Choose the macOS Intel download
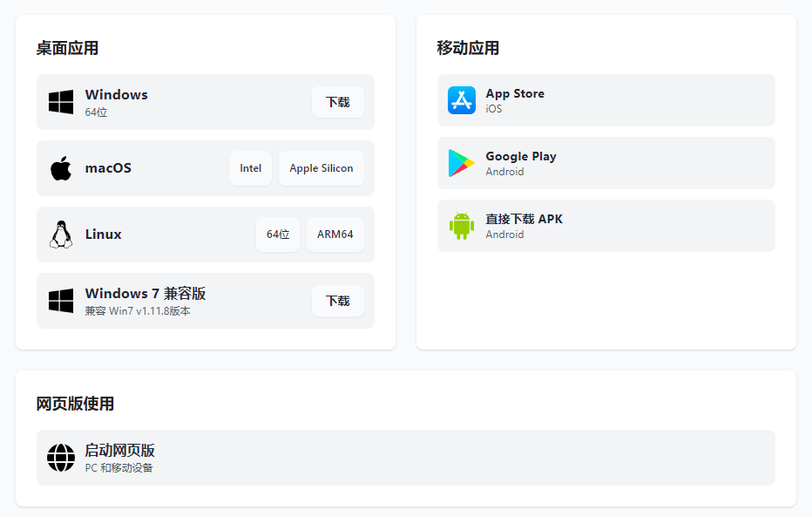The height and width of the screenshot is (517, 812). [251, 168]
